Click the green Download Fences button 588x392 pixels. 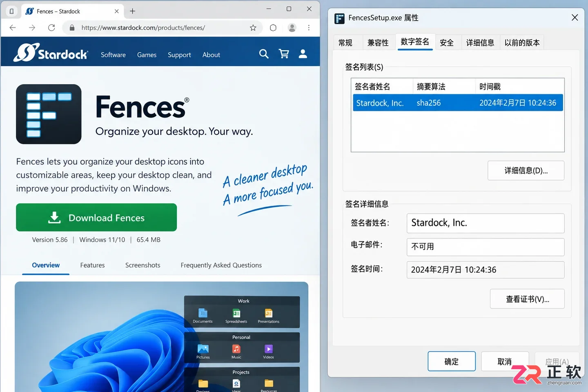96,218
